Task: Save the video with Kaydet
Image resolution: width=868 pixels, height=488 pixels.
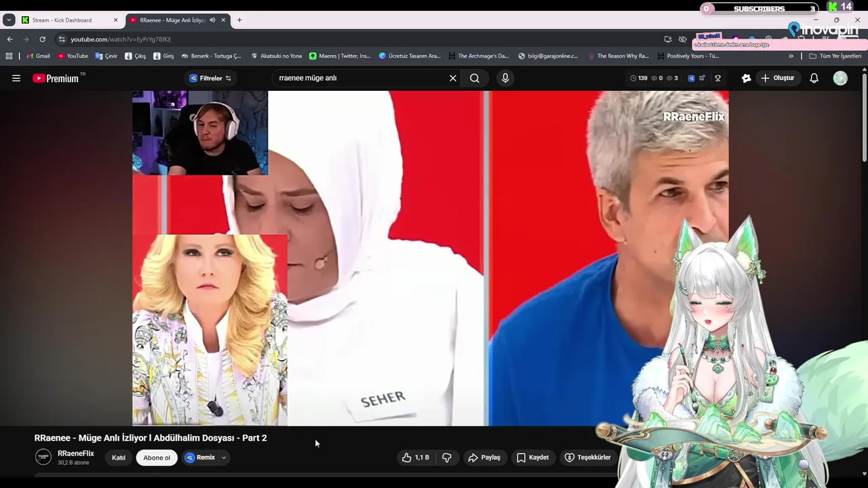Action: [533, 457]
